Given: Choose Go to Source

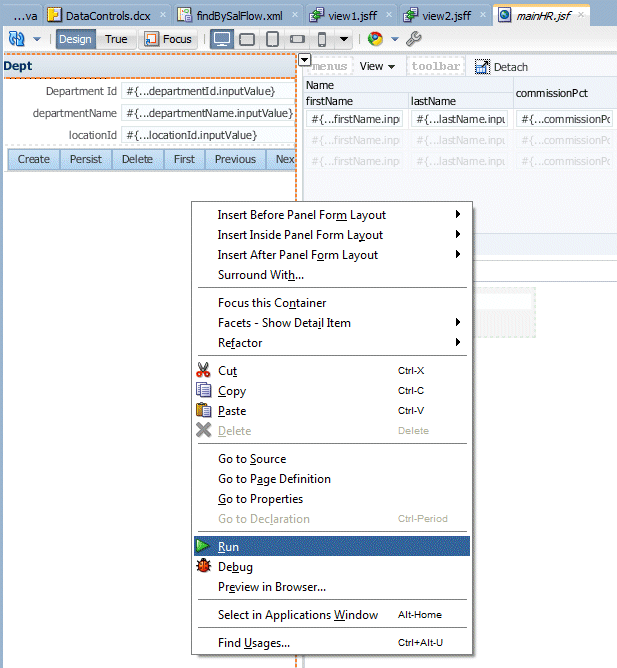Looking at the screenshot, I should click(x=332, y=459).
